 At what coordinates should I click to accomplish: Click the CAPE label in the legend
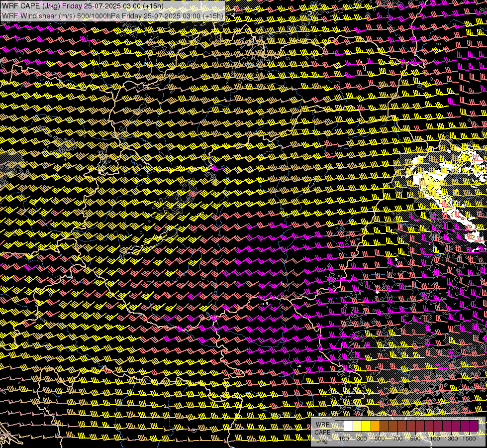point(322,432)
